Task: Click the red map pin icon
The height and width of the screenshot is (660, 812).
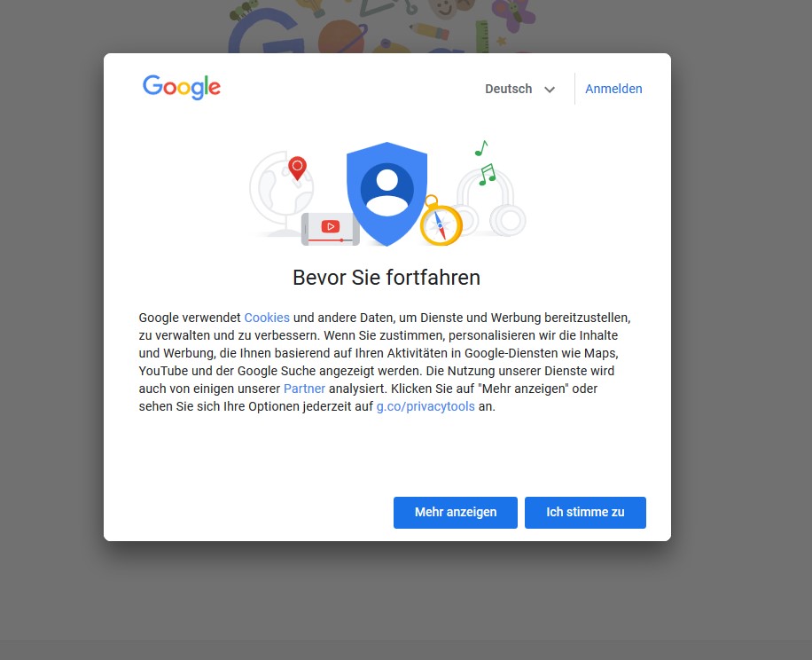Action: (298, 167)
